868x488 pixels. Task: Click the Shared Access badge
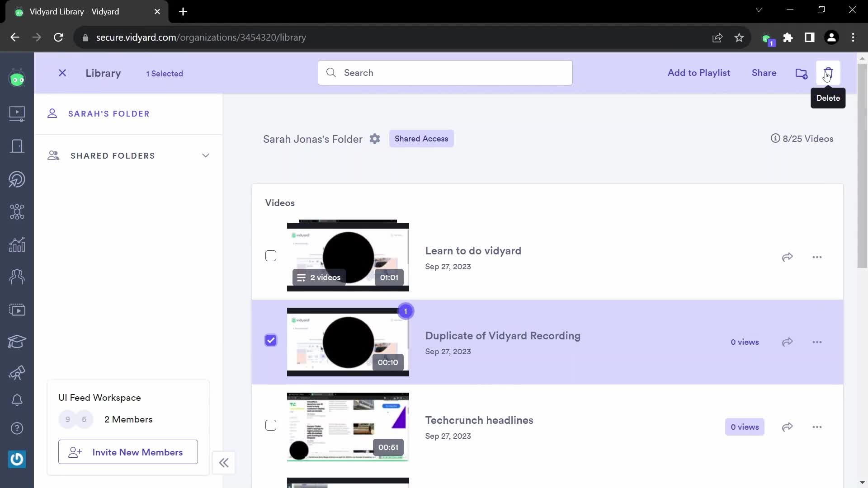(421, 139)
